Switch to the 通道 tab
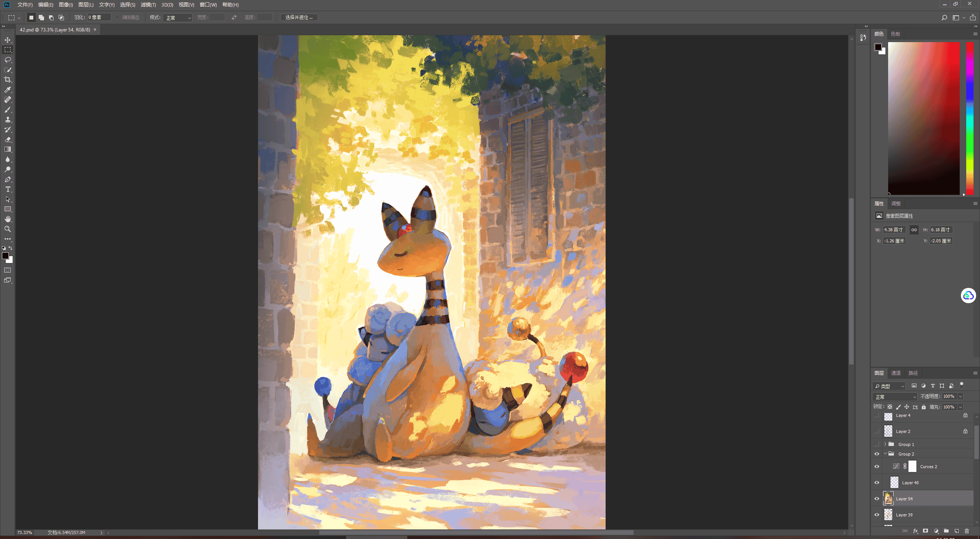980x539 pixels. [x=896, y=373]
